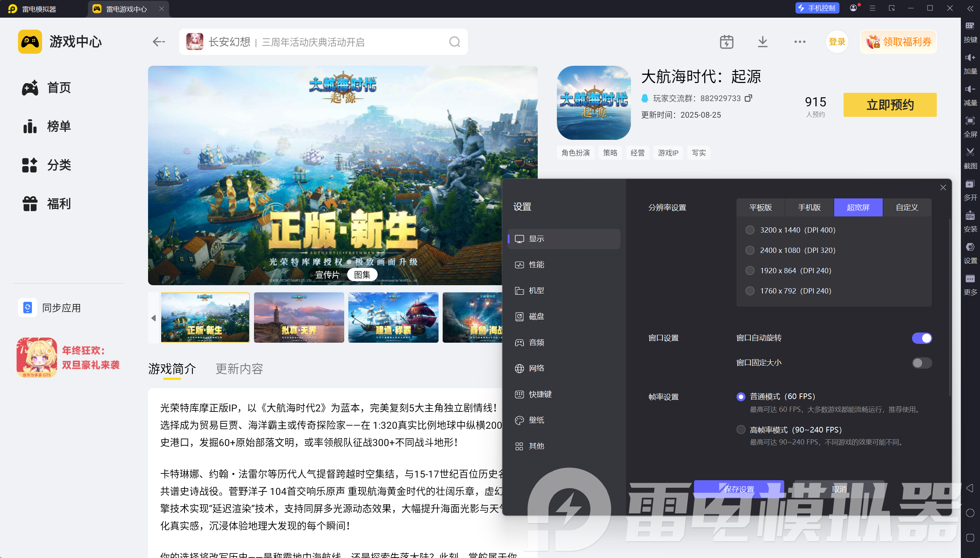Image resolution: width=980 pixels, height=558 pixels.
Task: Turn off the window auto-rotate (窗口自动旋转) switch
Action: 922,338
